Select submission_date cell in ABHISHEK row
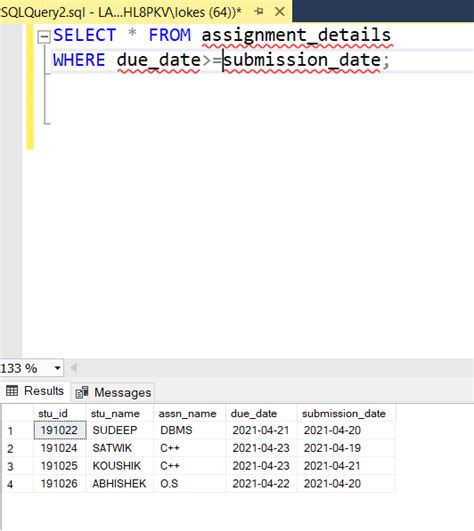 [x=346, y=484]
